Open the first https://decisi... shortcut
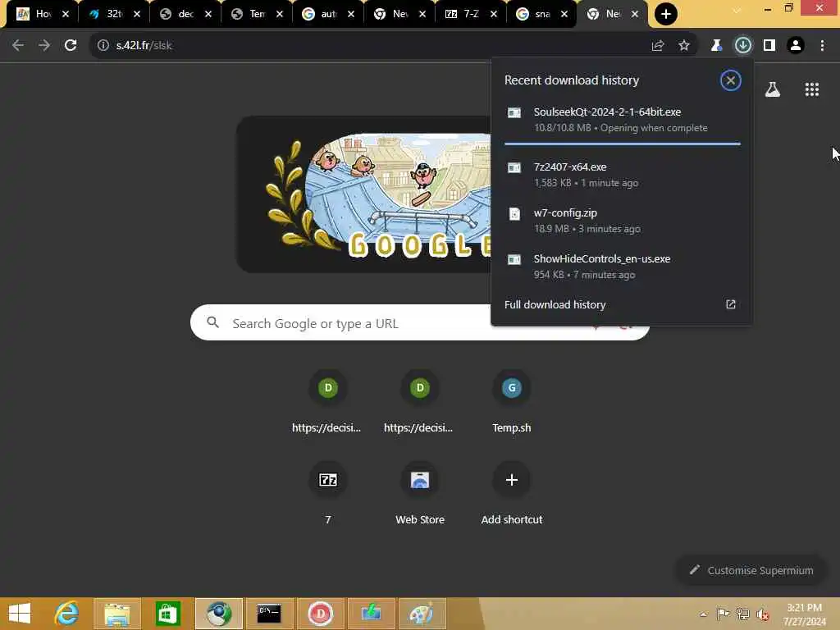 coord(326,400)
